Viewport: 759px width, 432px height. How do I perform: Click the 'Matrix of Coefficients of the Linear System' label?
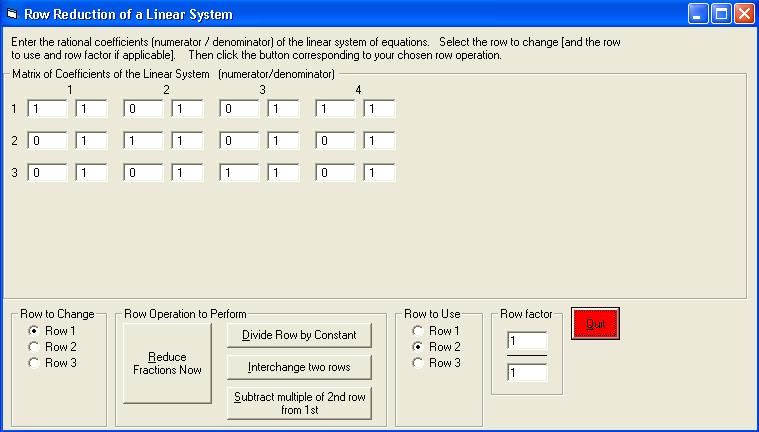click(x=111, y=75)
